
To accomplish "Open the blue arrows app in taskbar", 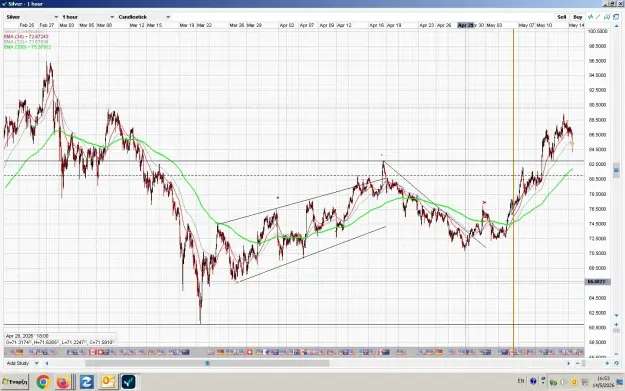I will coord(86,382).
